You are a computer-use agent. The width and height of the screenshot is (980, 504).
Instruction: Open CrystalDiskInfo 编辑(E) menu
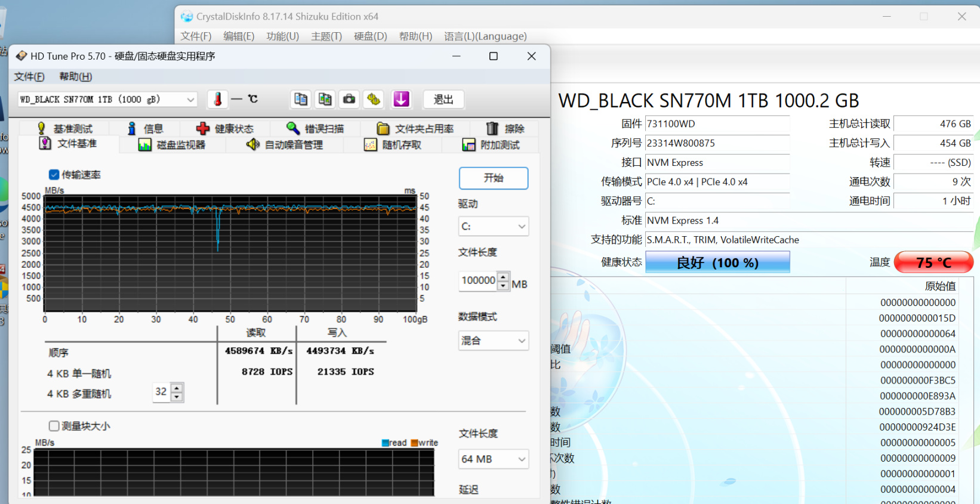239,36
